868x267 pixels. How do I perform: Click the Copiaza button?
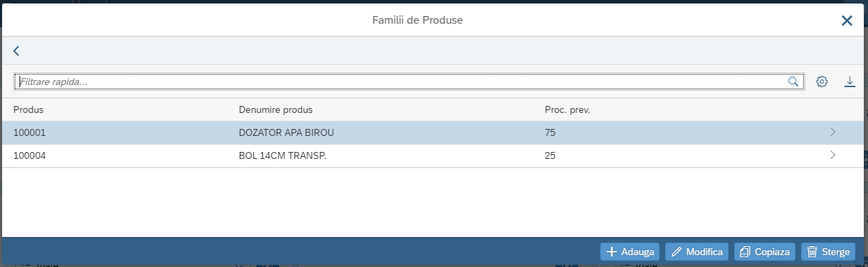tap(765, 252)
